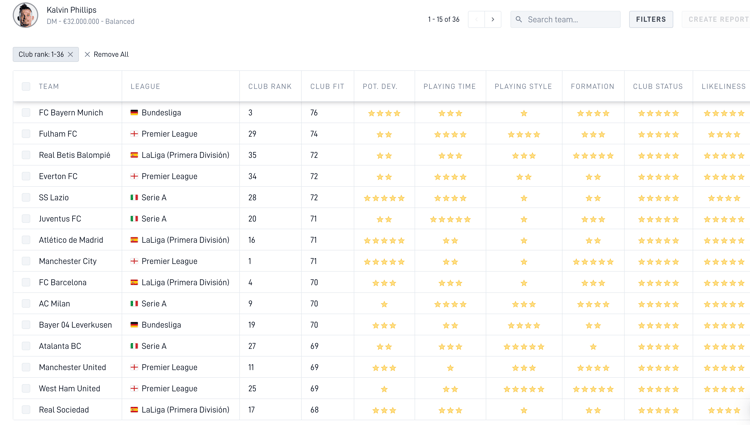Select the Juventus FC row checkbox

pyautogui.click(x=26, y=219)
